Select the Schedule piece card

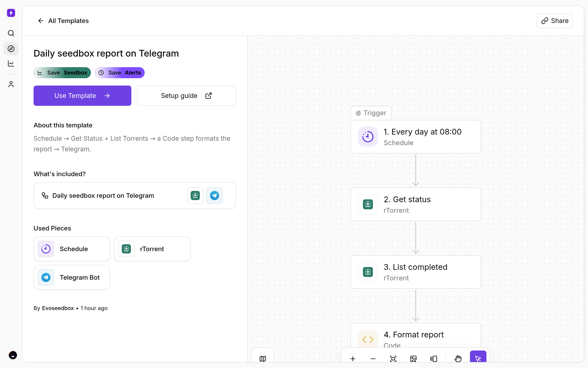pyautogui.click(x=72, y=249)
